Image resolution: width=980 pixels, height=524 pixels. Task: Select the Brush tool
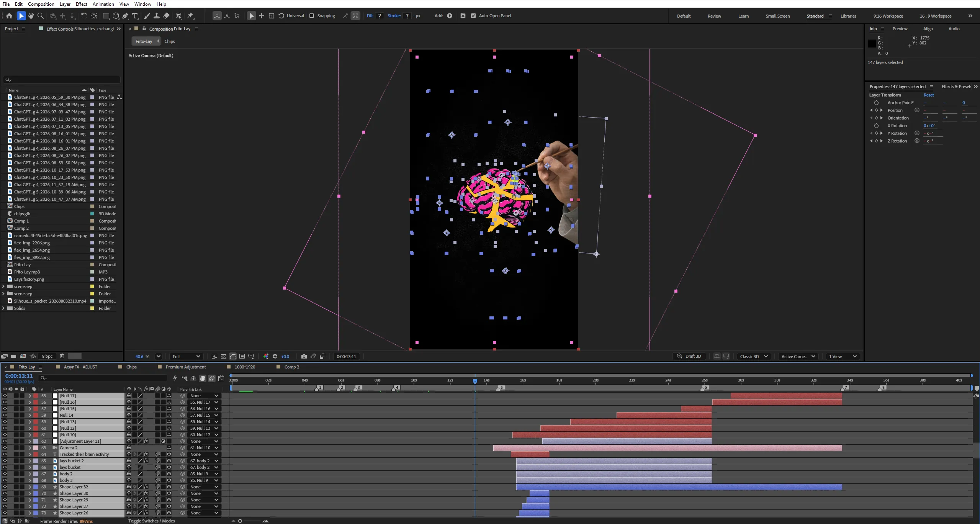[x=147, y=16]
